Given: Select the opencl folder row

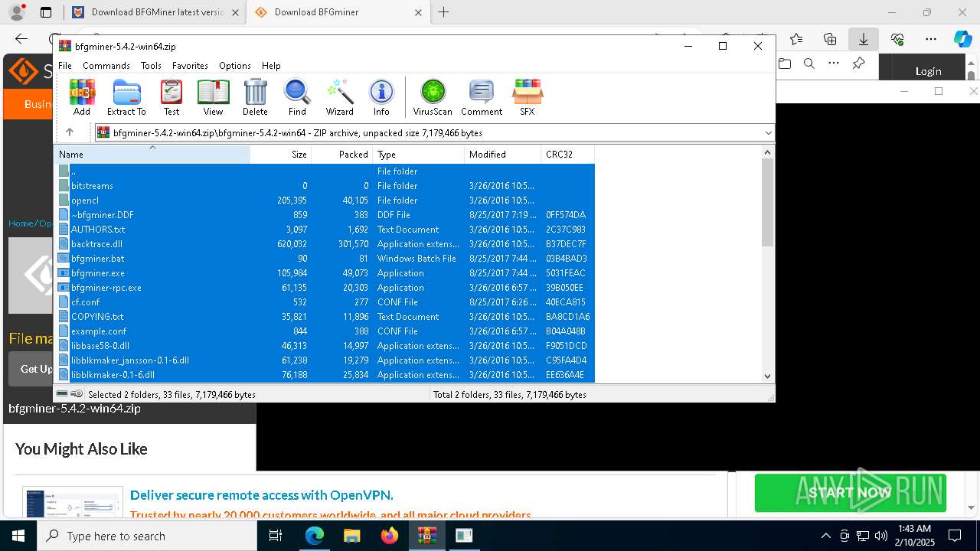Looking at the screenshot, I should 325,201.
